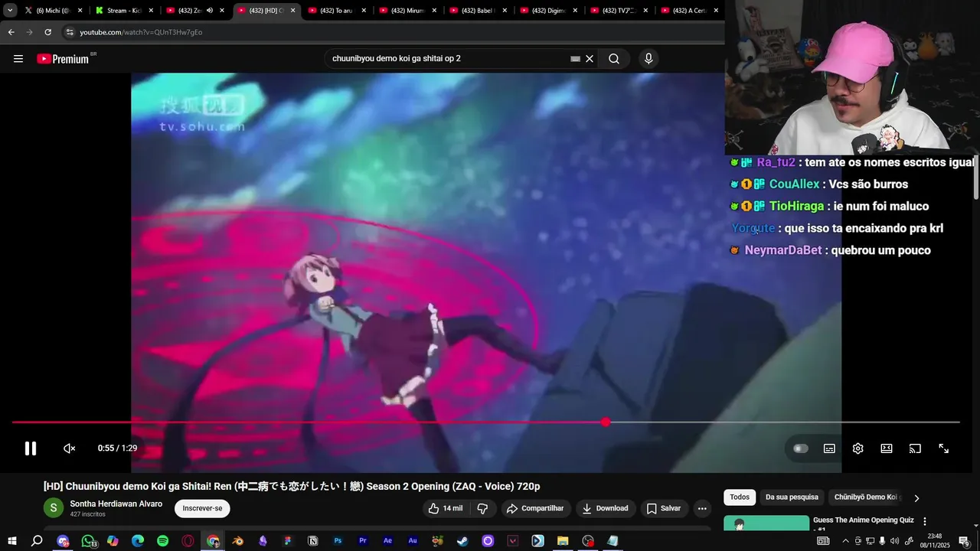Open Windows taskbar search
Screen dimensions: 980x551
click(37, 541)
